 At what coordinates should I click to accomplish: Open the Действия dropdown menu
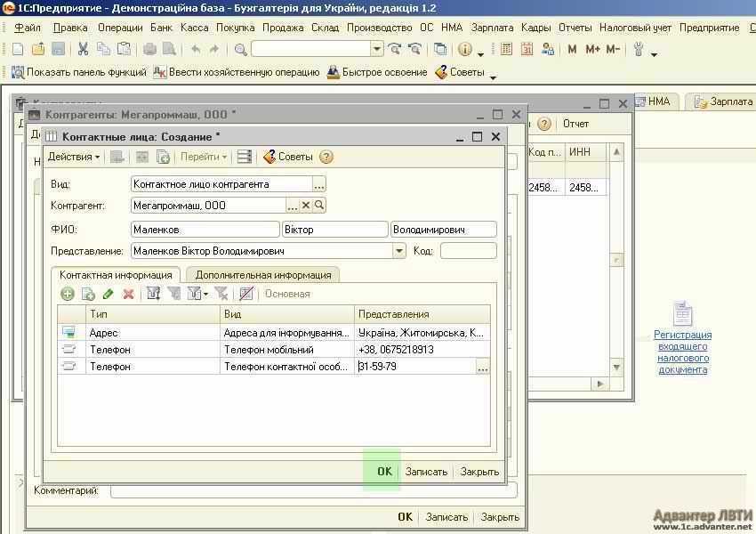coord(73,157)
